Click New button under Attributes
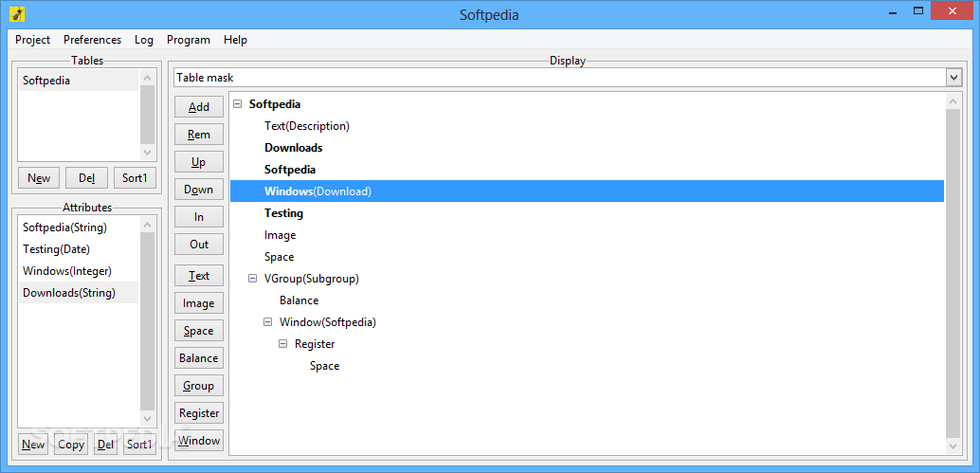 pyautogui.click(x=33, y=445)
